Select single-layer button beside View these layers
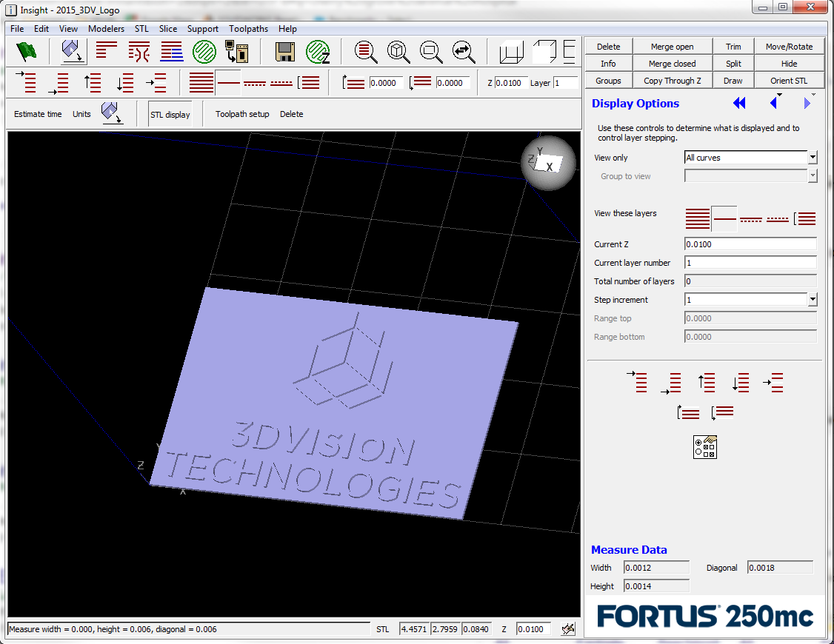834x644 pixels. (x=724, y=219)
